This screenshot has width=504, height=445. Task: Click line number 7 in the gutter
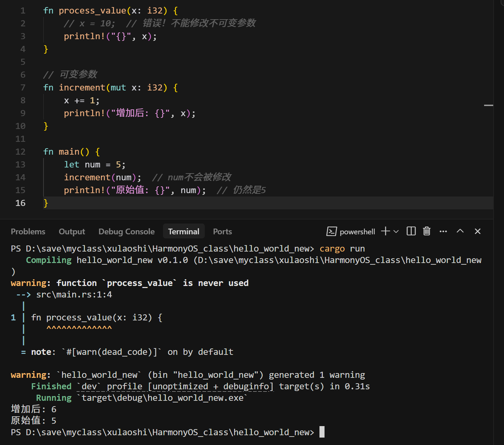click(23, 87)
